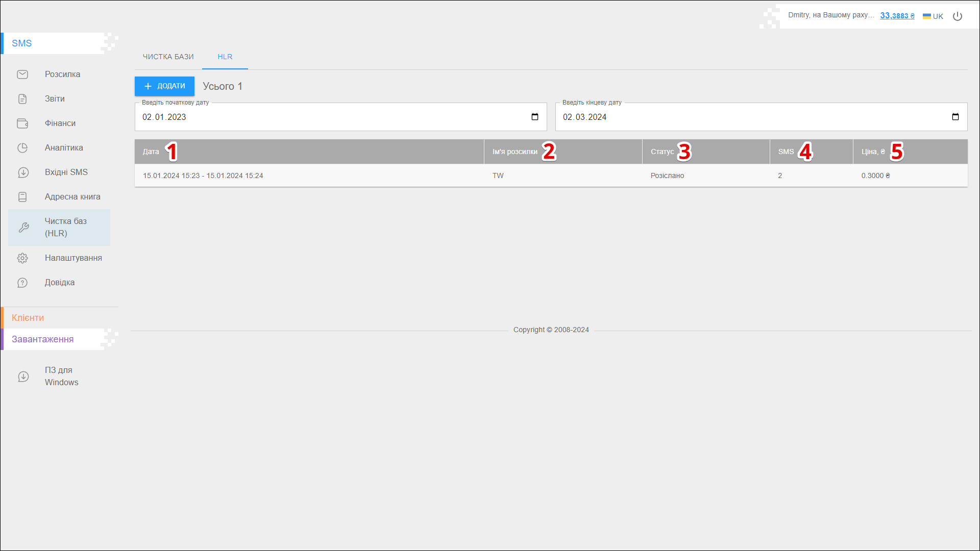Expand the Клієнти sidebar section

pyautogui.click(x=28, y=318)
